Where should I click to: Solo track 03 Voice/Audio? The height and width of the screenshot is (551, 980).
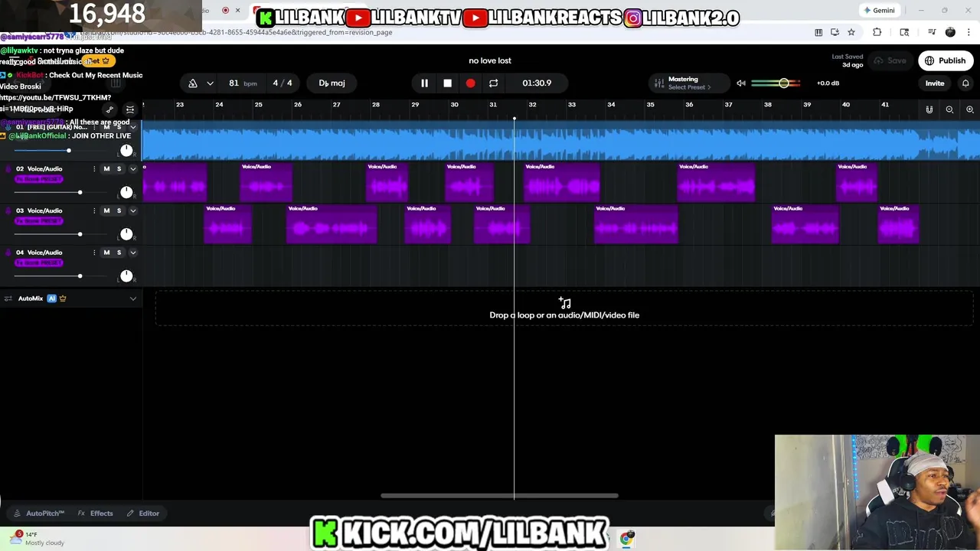[119, 210]
